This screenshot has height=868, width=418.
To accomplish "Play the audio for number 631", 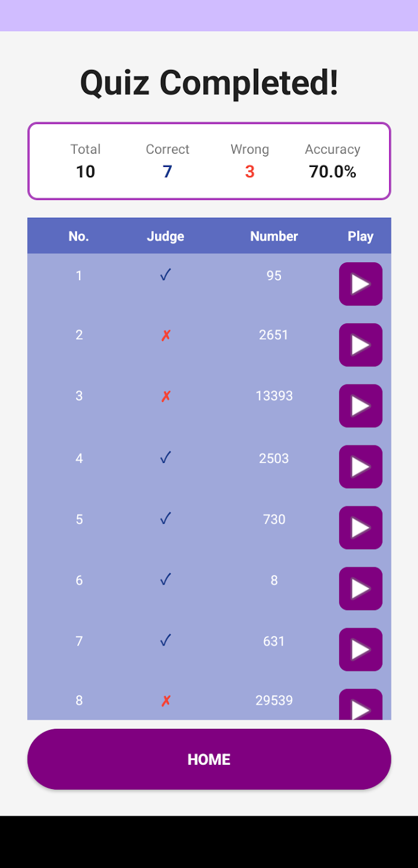I will coord(360,649).
